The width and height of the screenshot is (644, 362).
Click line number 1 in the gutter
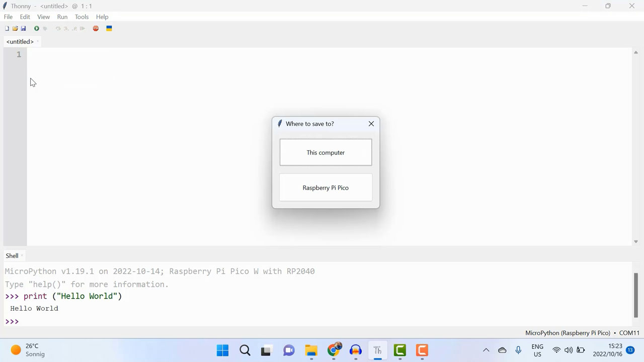coord(19,54)
